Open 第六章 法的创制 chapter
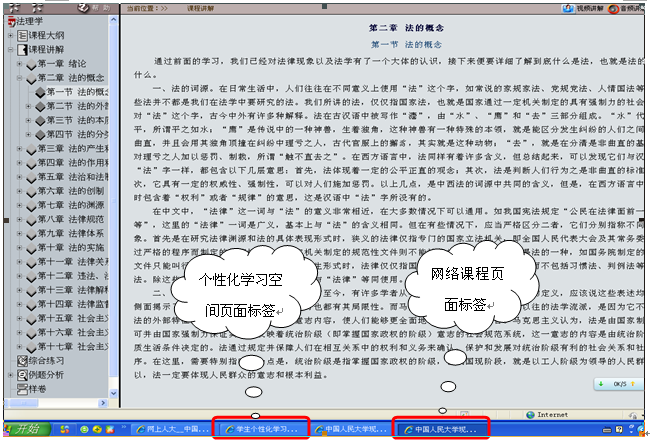 [70, 190]
